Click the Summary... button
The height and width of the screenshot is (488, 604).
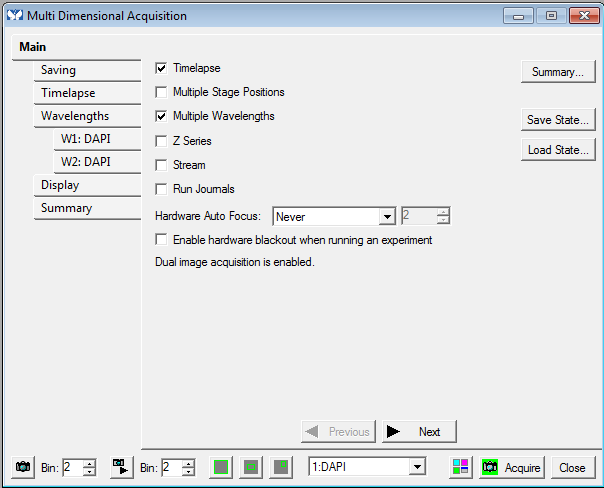558,72
